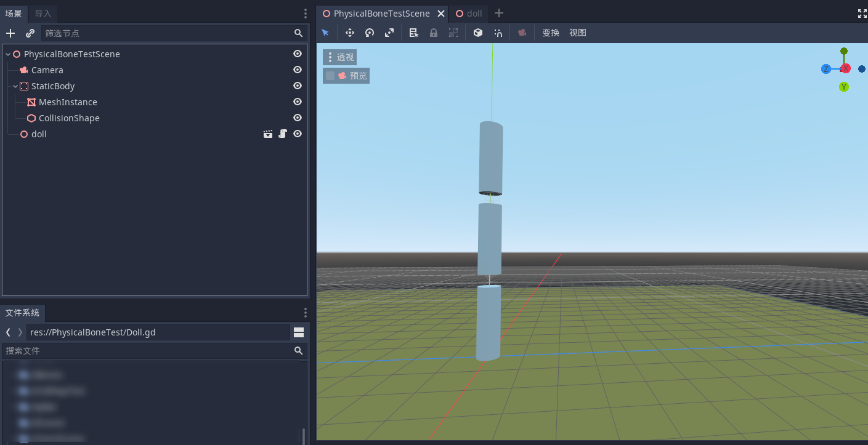
Task: Toggle CollisionShape visibility eye
Action: point(298,118)
